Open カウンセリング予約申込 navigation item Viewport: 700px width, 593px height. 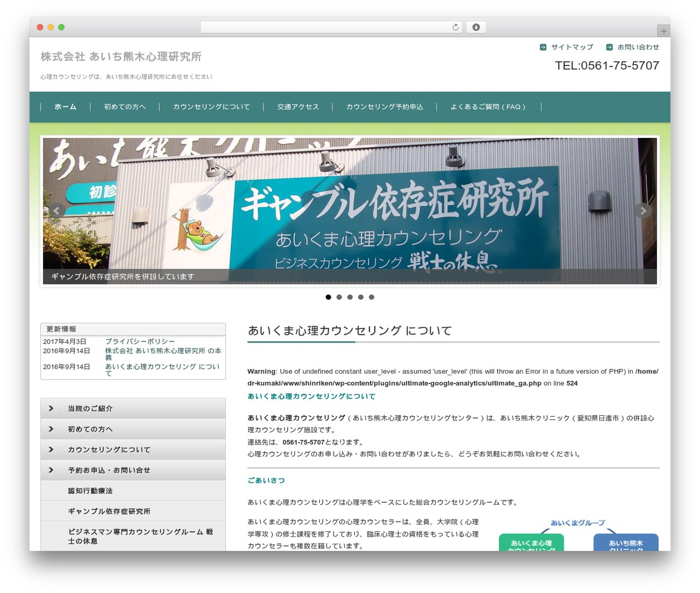(x=384, y=107)
